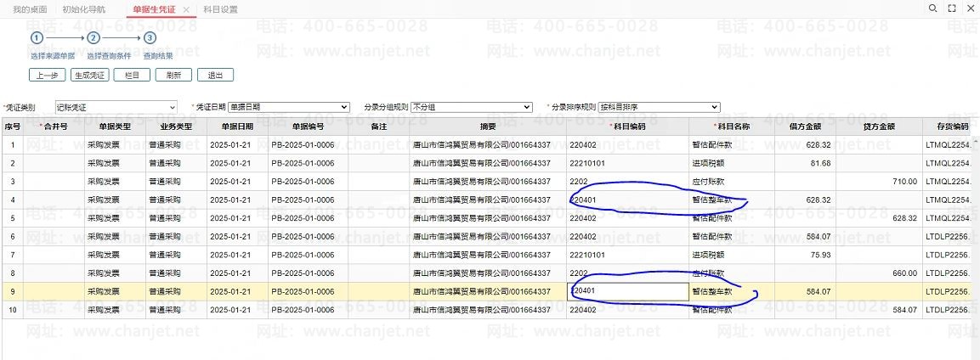Click the 生成凭证 button
This screenshot has width=980, height=360.
[x=89, y=75]
